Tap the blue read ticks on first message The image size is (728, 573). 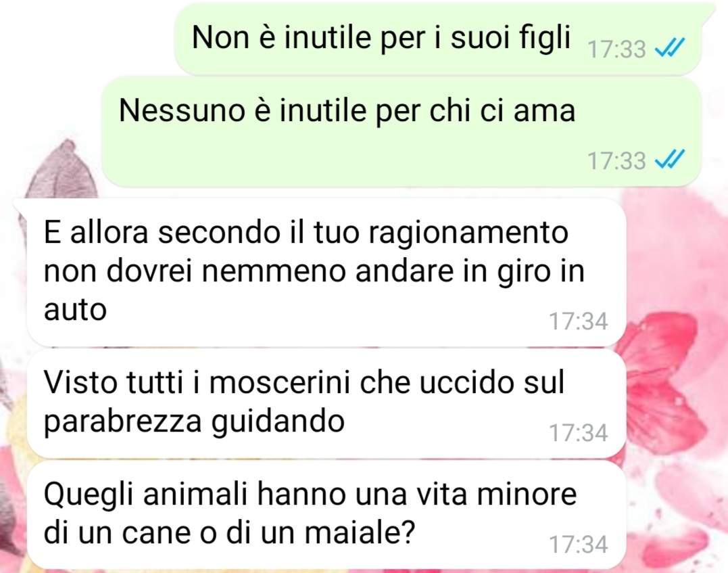tap(669, 47)
